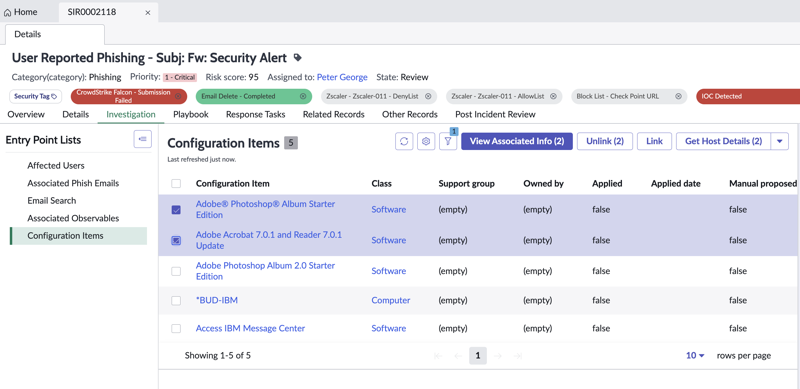Close the SIR0002118 tab
The image size is (800, 389).
click(148, 12)
